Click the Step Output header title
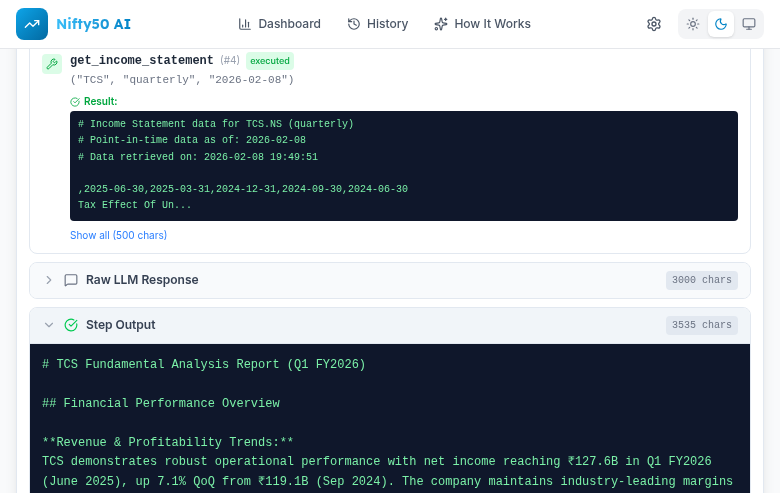This screenshot has height=493, width=780. click(120, 325)
